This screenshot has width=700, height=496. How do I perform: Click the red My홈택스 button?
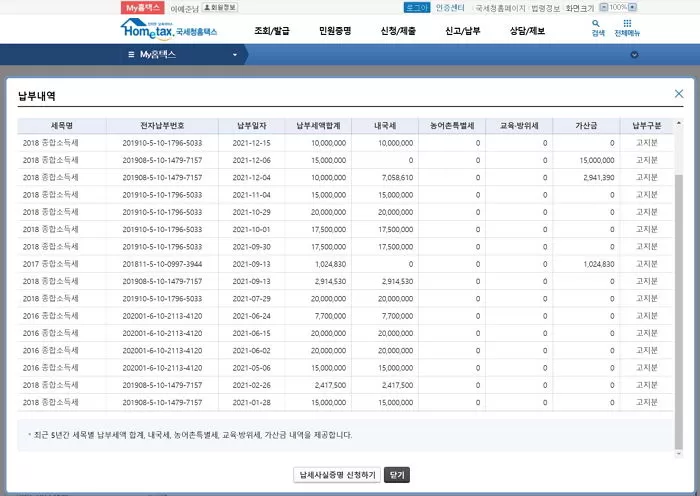coord(143,7)
